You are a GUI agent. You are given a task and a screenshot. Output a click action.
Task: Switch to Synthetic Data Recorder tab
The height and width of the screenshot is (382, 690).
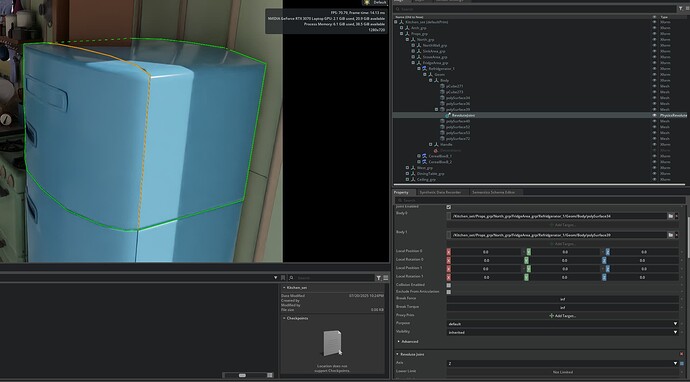(440, 192)
